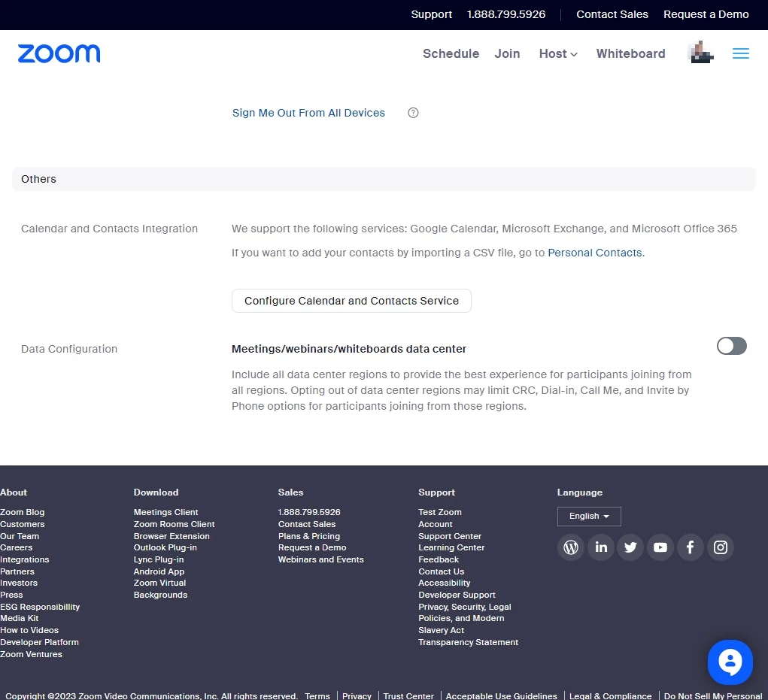Open Meetings Client download link
The image size is (768, 700).
click(x=165, y=512)
